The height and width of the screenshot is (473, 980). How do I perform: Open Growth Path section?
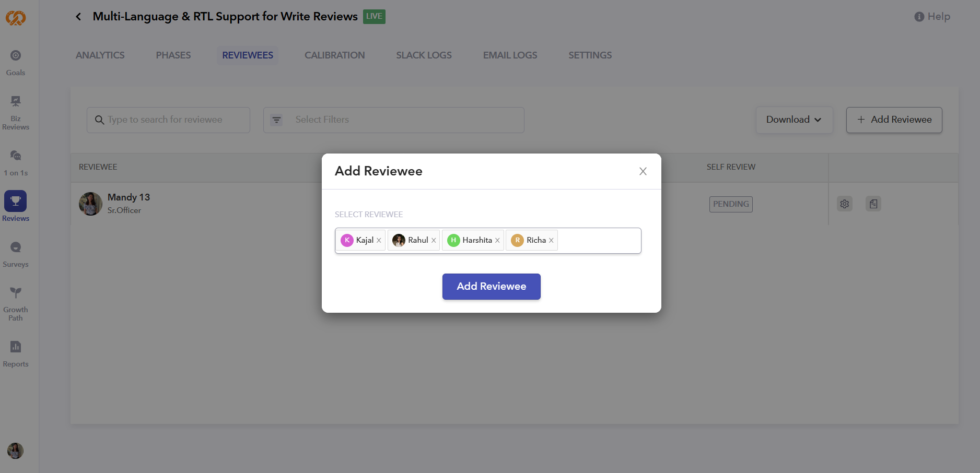pyautogui.click(x=16, y=303)
